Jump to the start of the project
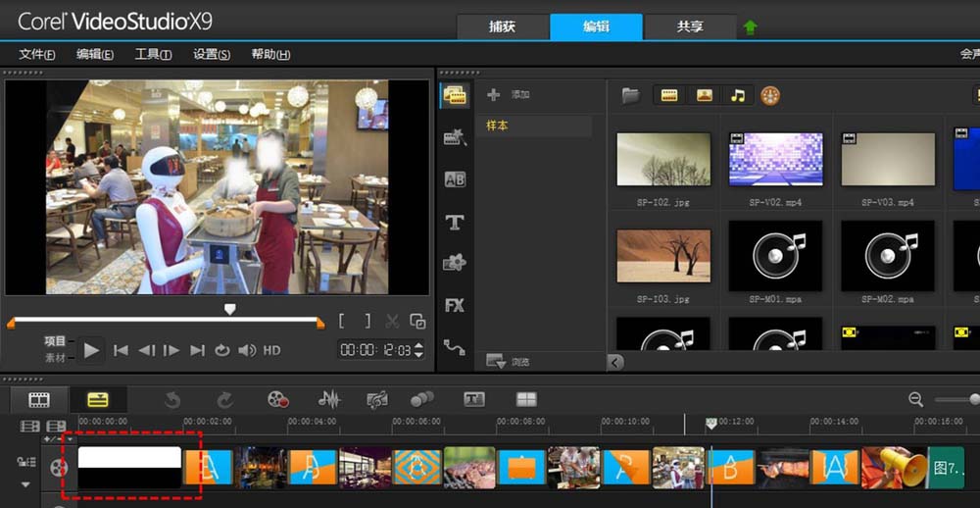This screenshot has height=508, width=980. (121, 350)
